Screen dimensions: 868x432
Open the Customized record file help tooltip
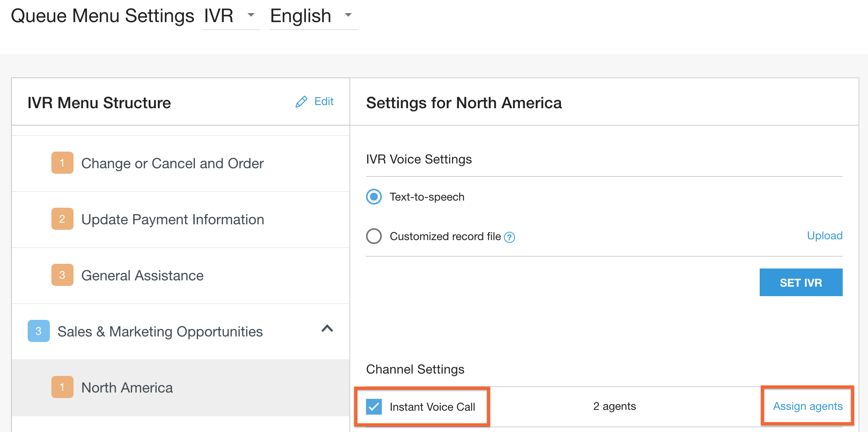pyautogui.click(x=510, y=237)
